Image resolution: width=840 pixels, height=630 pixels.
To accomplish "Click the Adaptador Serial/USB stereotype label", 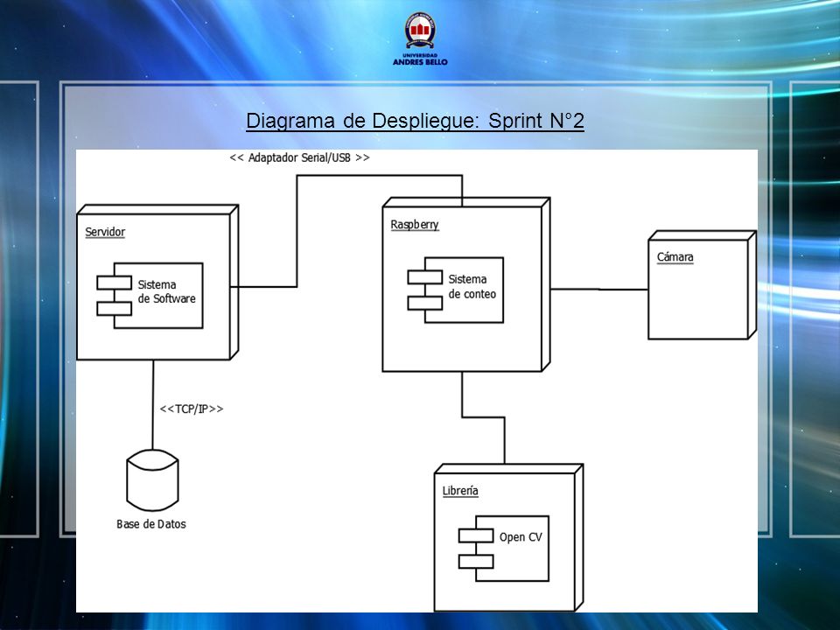I will pyautogui.click(x=299, y=157).
